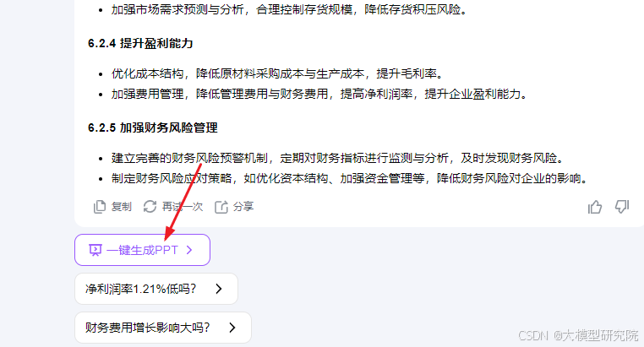
Task: Click the retry circular arrows icon
Action: (150, 207)
